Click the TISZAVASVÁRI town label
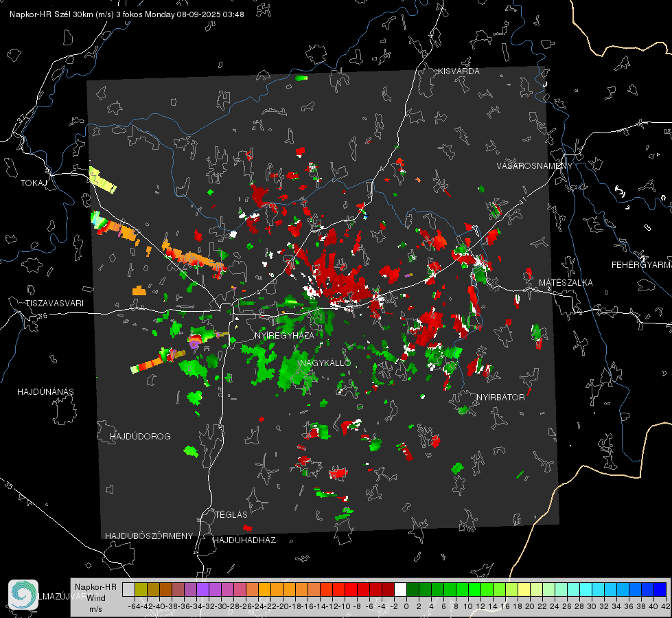This screenshot has height=618, width=672. 54,304
